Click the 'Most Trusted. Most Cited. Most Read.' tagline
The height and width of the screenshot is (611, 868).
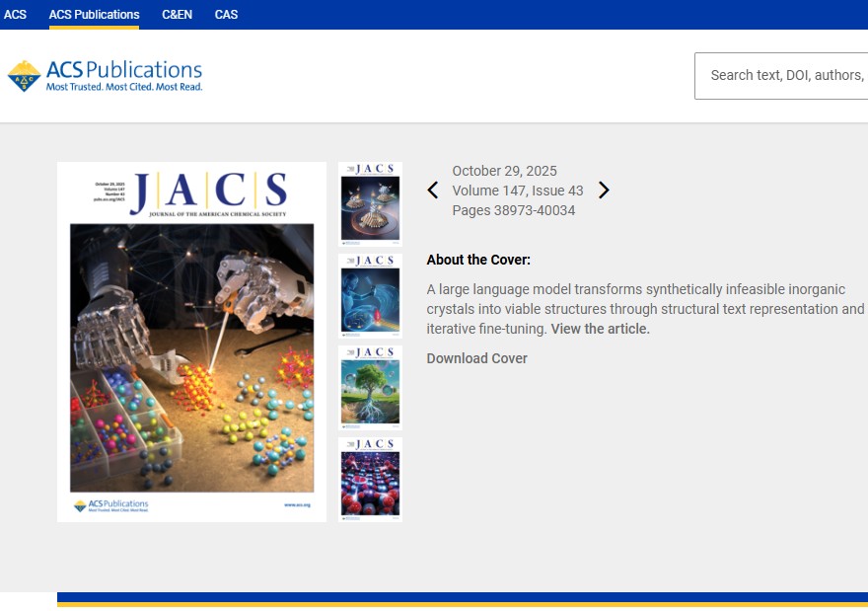124,87
